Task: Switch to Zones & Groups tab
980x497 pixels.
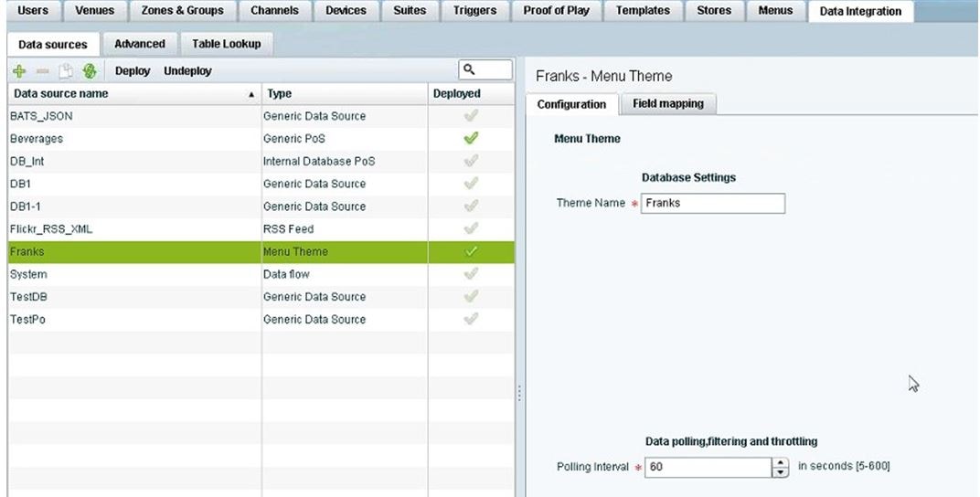Action: (x=183, y=11)
